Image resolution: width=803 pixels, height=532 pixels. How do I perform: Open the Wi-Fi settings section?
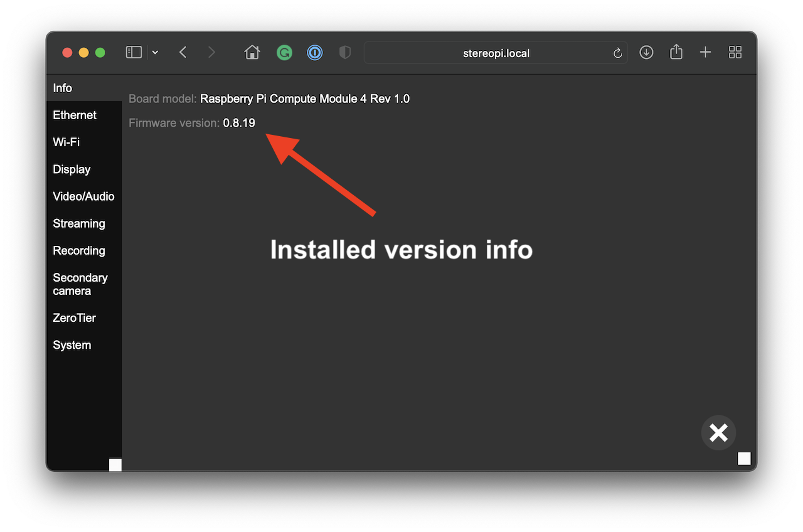[x=66, y=142]
